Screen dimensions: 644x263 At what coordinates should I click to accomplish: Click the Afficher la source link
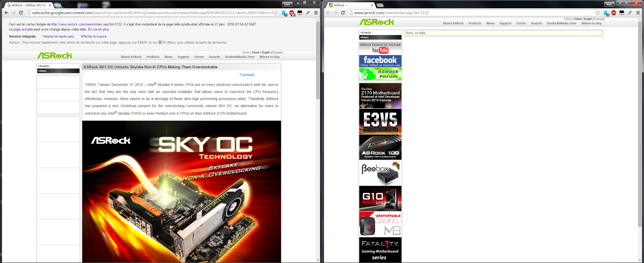point(93,36)
